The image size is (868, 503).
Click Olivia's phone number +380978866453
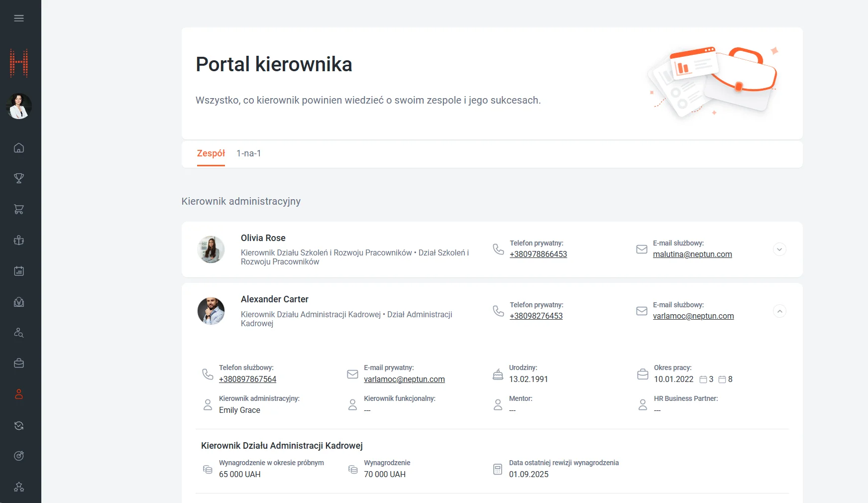click(x=538, y=254)
